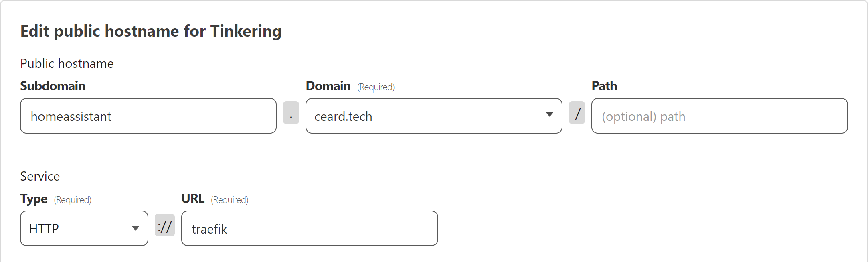
Task: Expand the Type dropdown showing HTTP
Action: pos(136,228)
